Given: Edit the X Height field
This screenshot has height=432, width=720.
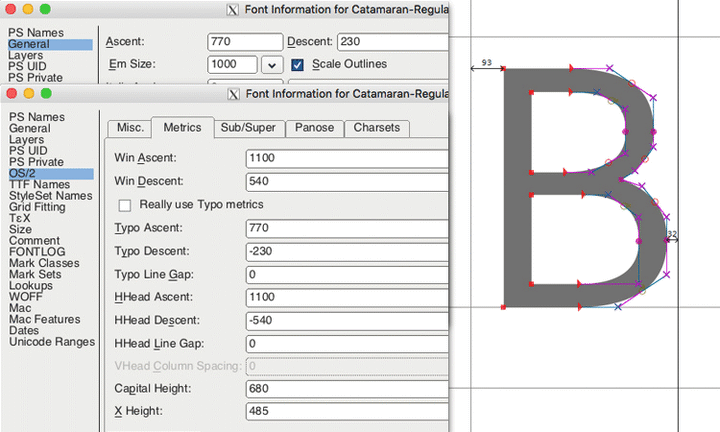Looking at the screenshot, I should tap(346, 411).
